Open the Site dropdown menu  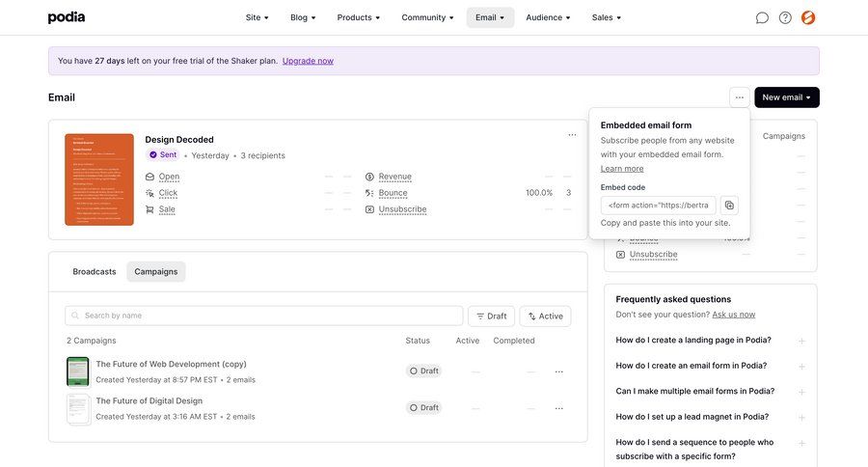[x=257, y=17]
